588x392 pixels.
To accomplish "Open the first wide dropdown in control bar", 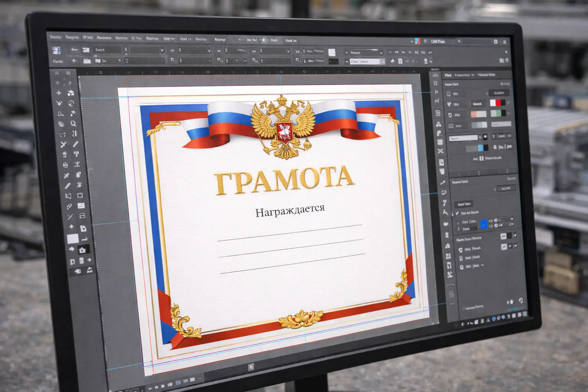I will (x=147, y=50).
